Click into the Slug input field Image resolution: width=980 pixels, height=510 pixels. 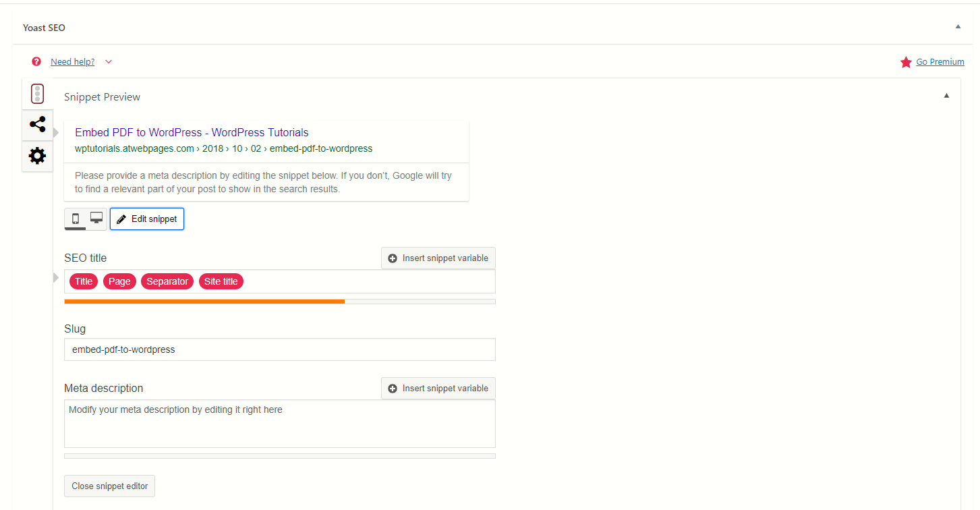280,349
